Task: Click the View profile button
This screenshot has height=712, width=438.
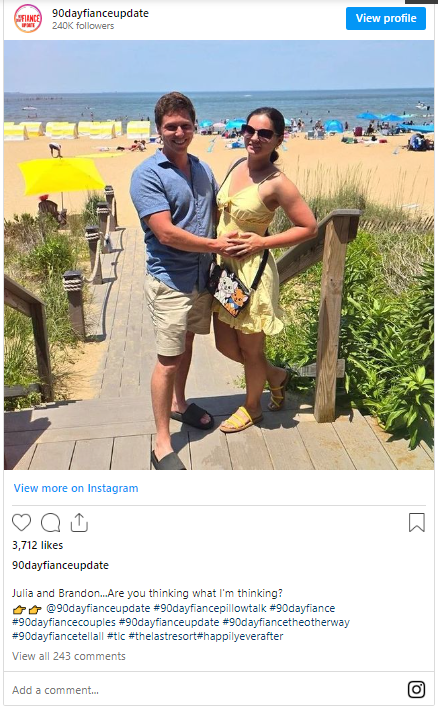Action: (386, 18)
